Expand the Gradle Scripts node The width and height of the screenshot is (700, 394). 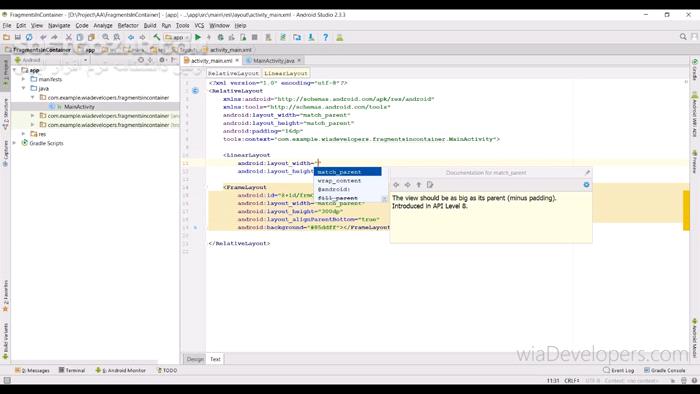click(x=15, y=143)
